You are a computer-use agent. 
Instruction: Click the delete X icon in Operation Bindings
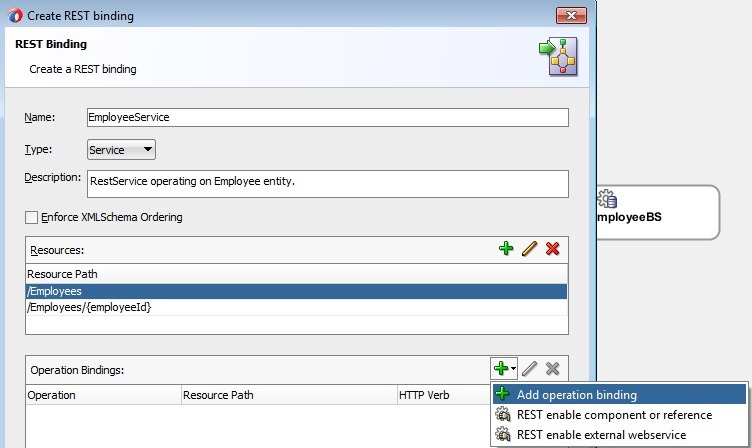tap(552, 369)
